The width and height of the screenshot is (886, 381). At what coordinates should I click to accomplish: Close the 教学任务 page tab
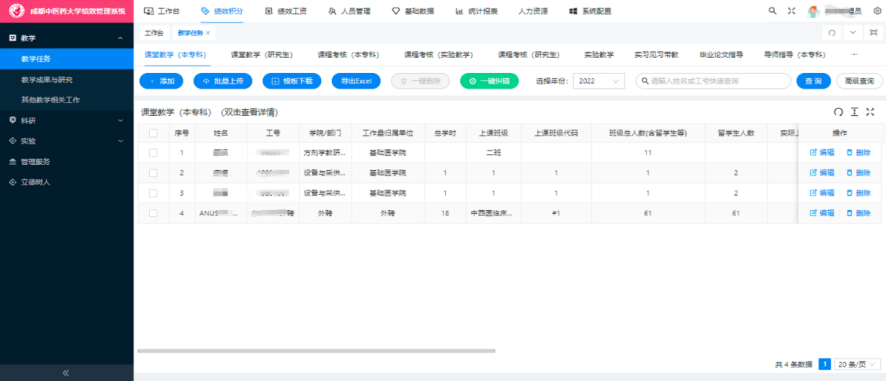[208, 33]
